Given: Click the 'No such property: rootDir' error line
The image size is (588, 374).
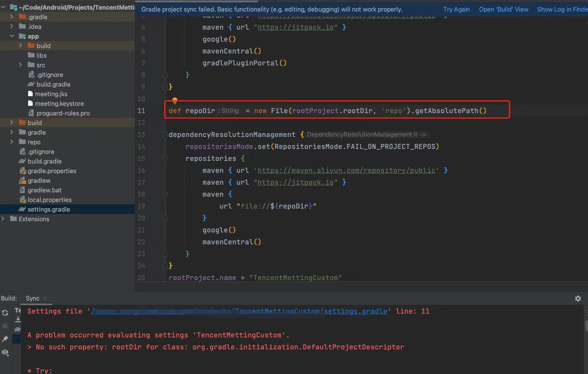Looking at the screenshot, I should tap(216, 347).
